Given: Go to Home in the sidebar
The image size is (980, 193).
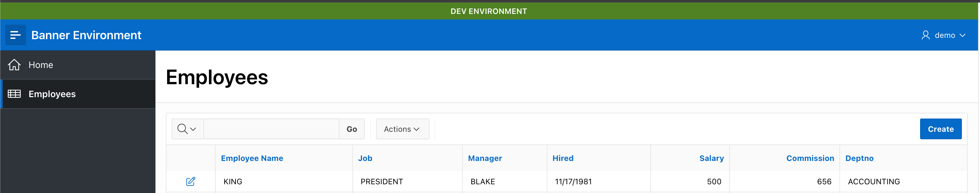Looking at the screenshot, I should (78, 65).
